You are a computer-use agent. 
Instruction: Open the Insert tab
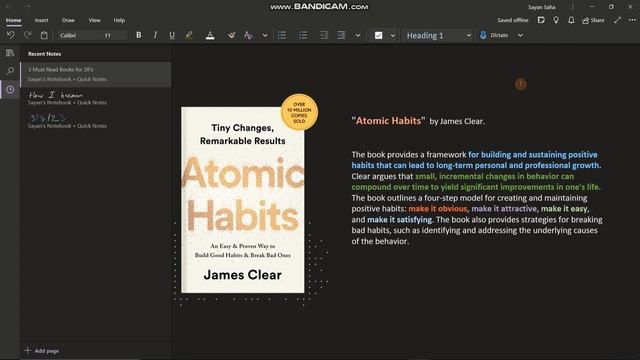41,20
